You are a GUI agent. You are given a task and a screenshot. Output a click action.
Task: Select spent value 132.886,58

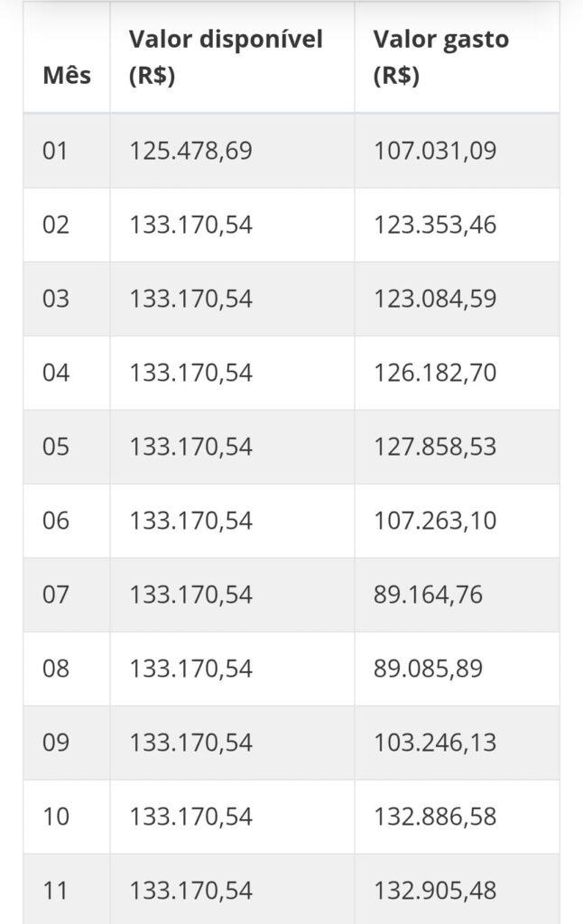(435, 817)
